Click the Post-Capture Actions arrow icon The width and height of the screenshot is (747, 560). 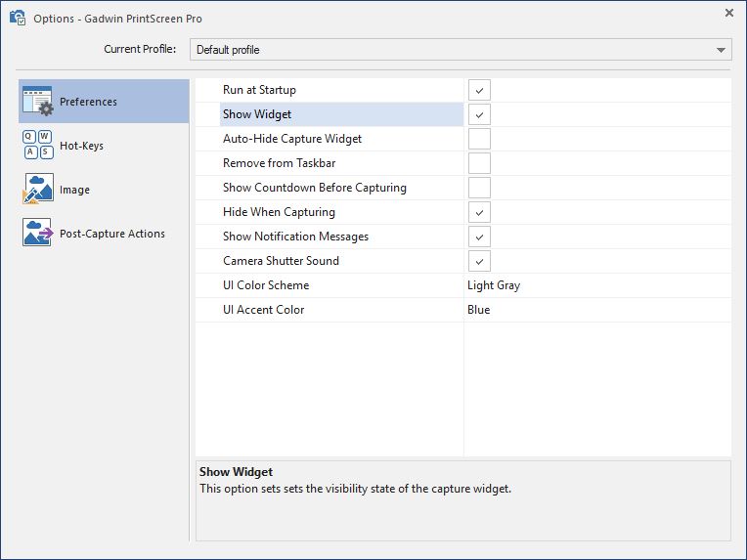[37, 234]
